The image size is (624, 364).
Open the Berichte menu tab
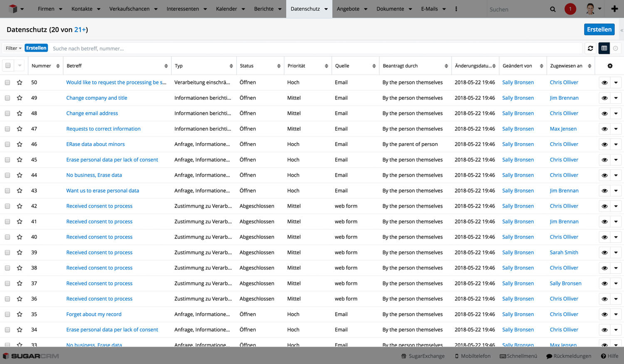264,9
